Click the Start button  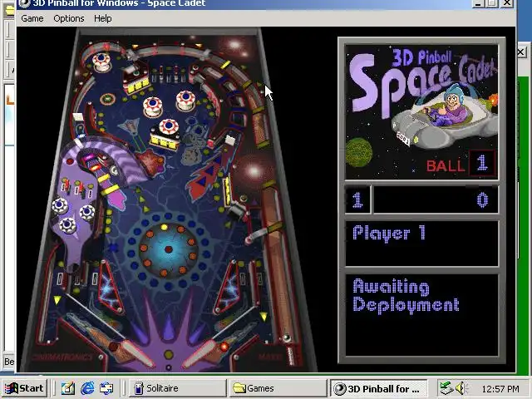point(24,388)
